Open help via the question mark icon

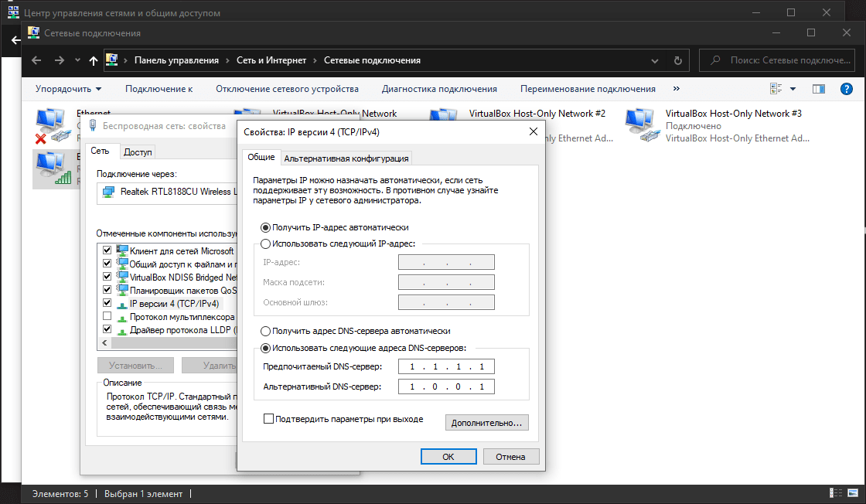tap(847, 89)
